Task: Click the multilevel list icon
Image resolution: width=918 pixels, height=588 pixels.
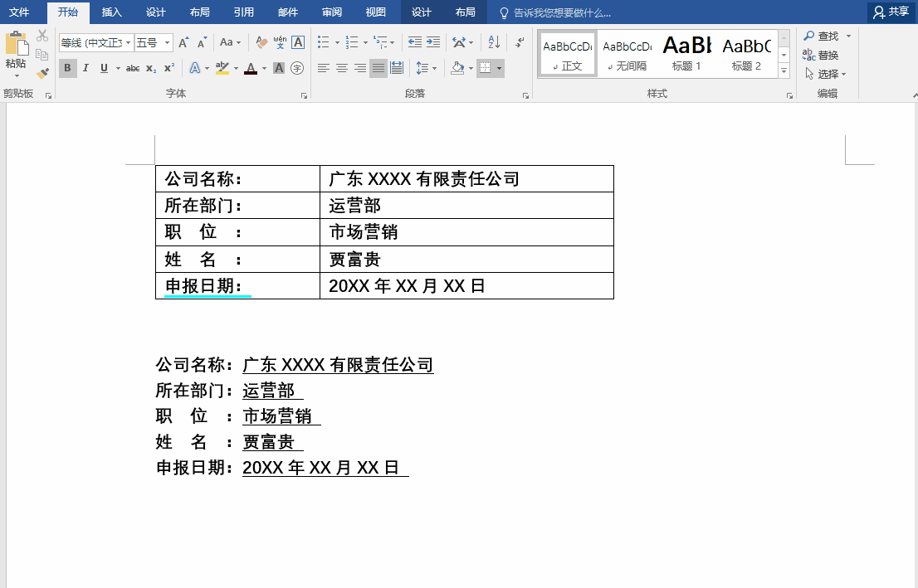Action: (380, 42)
